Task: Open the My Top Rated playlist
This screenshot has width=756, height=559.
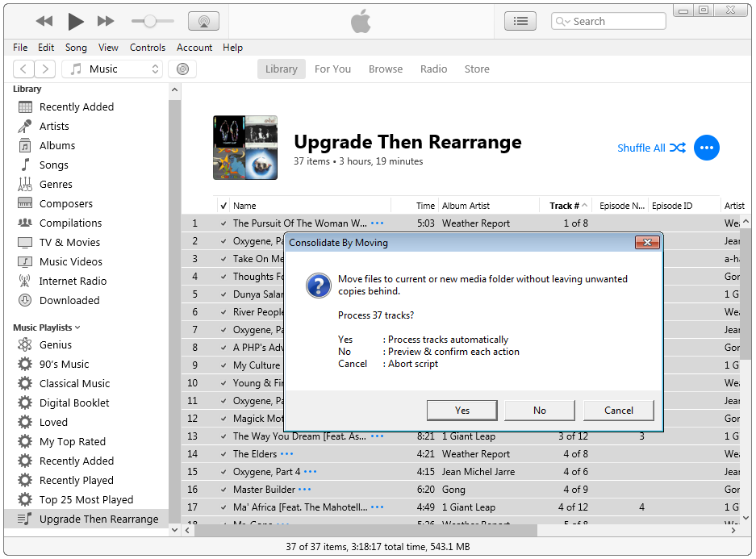Action: coord(73,441)
